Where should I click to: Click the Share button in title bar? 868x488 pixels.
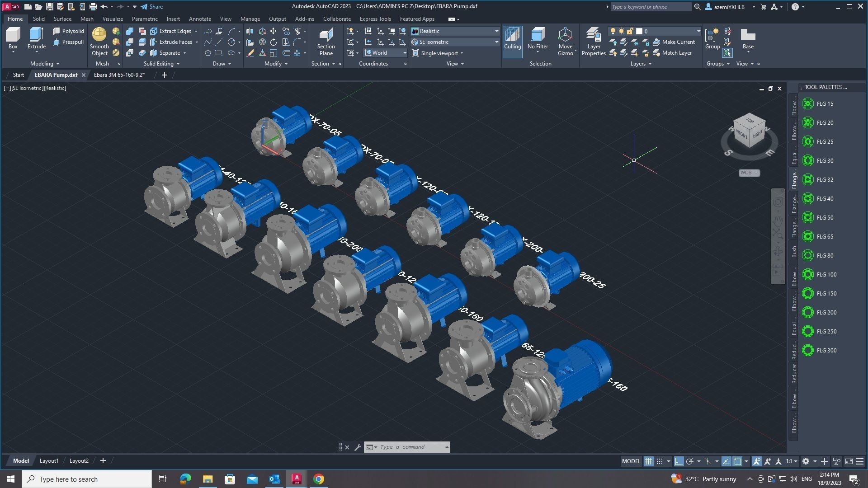click(x=152, y=7)
